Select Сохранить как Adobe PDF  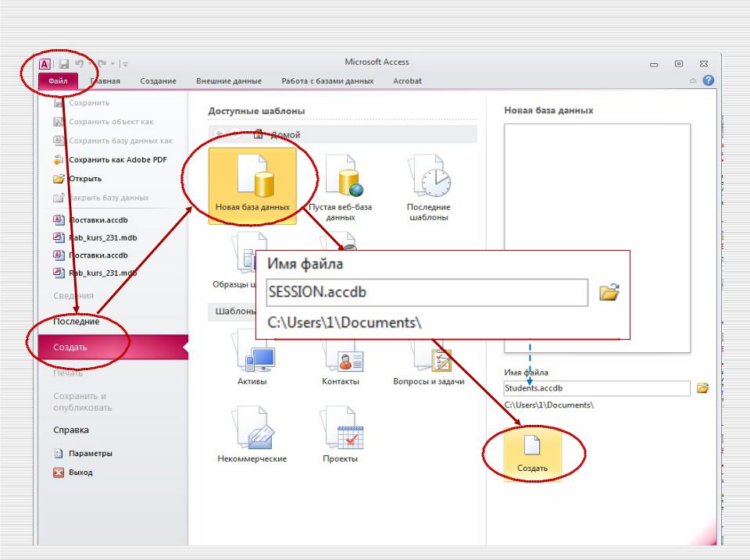pyautogui.click(x=118, y=160)
